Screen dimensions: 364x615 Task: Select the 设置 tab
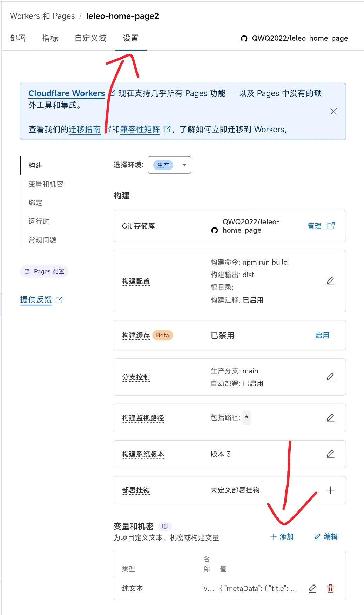pyautogui.click(x=130, y=38)
